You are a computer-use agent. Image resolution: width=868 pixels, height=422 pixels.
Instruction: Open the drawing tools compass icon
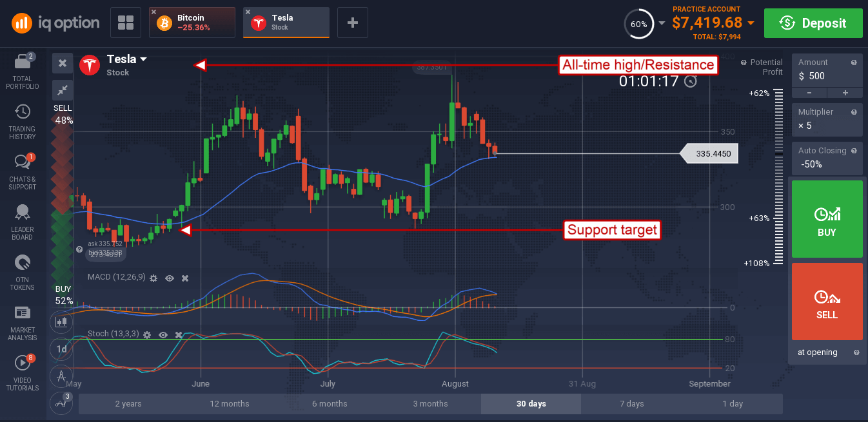tap(62, 376)
